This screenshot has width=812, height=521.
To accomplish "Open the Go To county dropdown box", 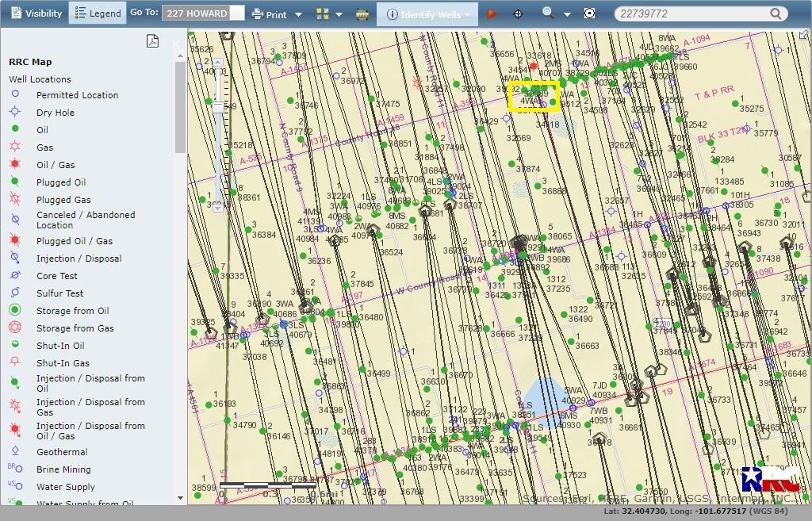I will click(x=237, y=13).
